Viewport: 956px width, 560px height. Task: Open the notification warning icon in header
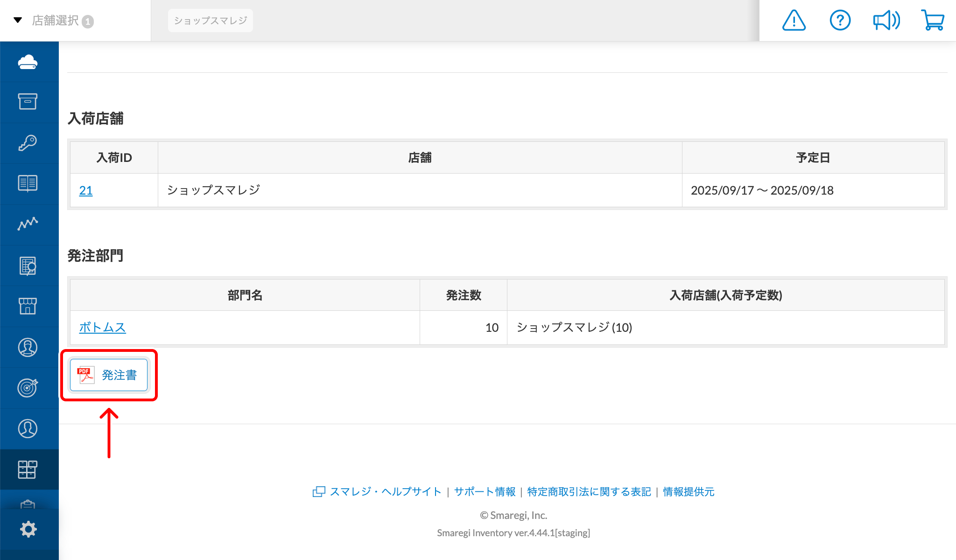pos(794,20)
